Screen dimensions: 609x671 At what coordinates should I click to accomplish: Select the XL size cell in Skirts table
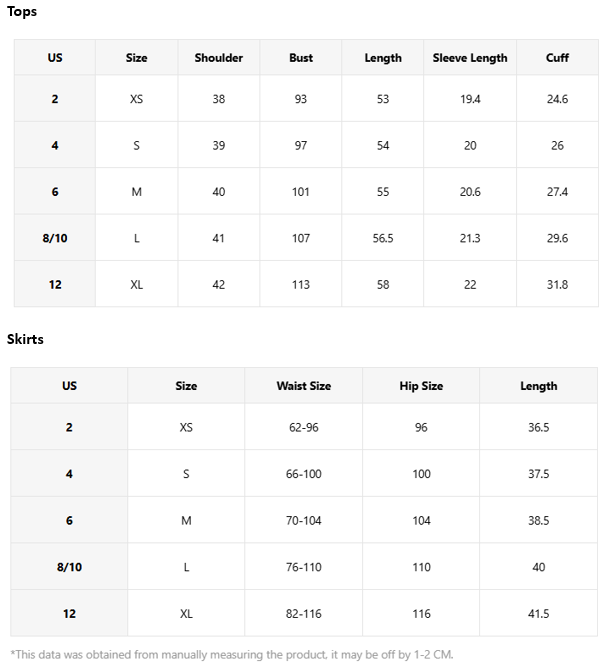tap(186, 613)
